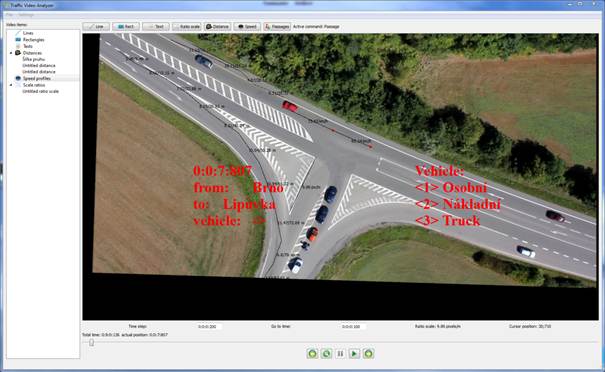Click the video timeline slider thumb
This screenshot has width=605, height=372.
(x=91, y=342)
